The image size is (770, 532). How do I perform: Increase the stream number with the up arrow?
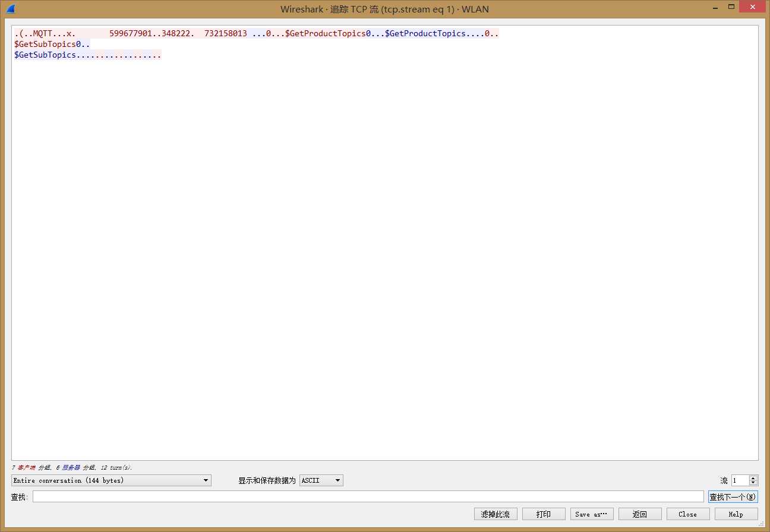(753, 478)
